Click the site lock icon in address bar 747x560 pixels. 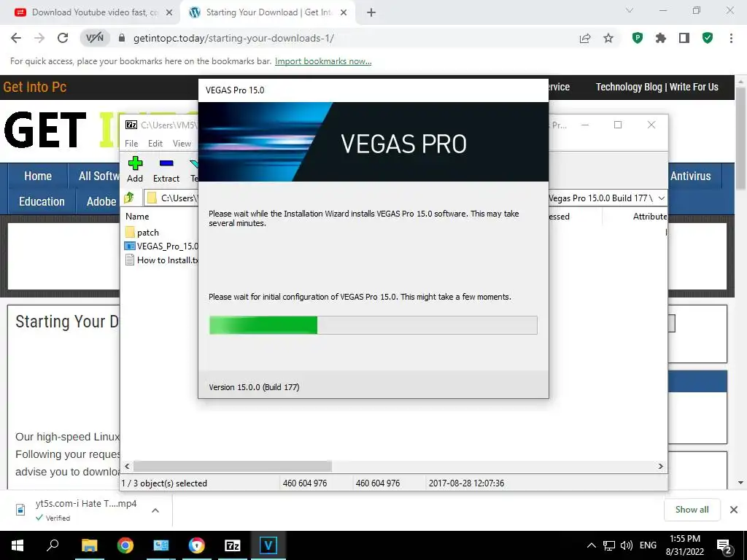(122, 38)
